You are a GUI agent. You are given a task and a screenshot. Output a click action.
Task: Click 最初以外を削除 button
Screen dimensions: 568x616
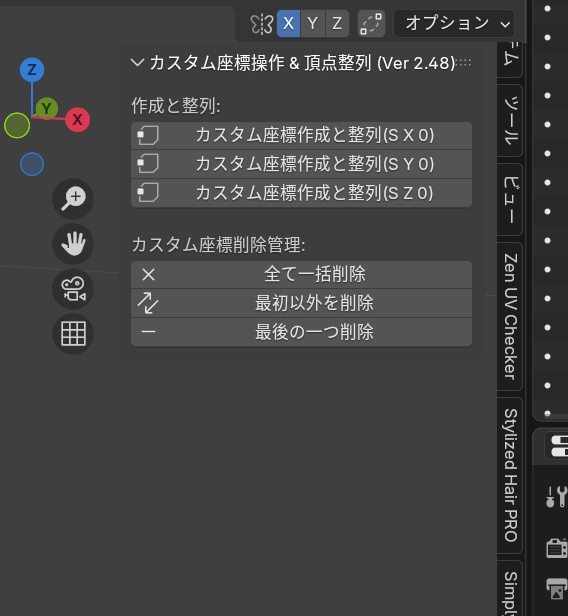pyautogui.click(x=301, y=303)
